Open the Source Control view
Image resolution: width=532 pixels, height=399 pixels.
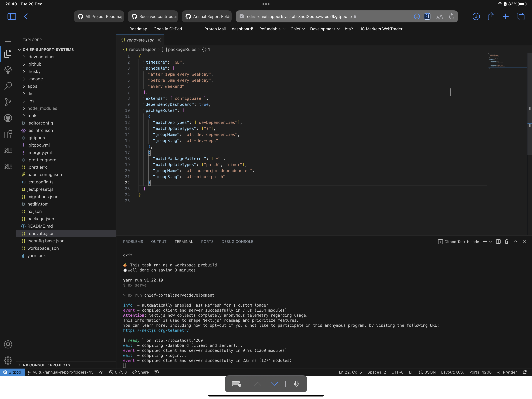[8, 102]
